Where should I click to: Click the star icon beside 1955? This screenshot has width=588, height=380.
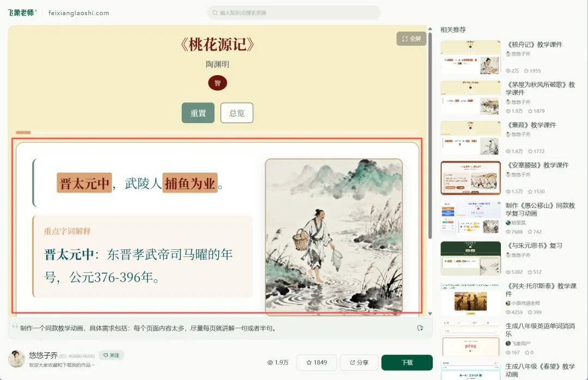526,71
